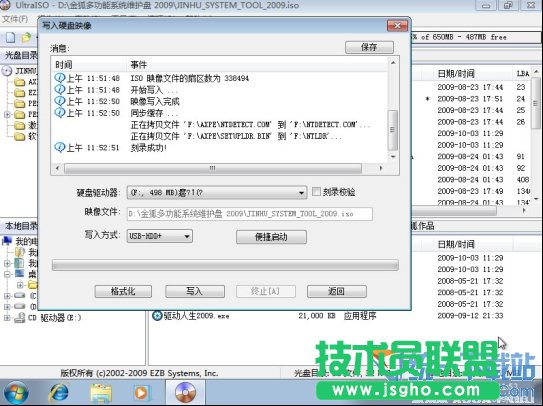The height and width of the screenshot is (406, 543).
Task: Click info icon of 映像写入完成 row
Action: click(60, 101)
